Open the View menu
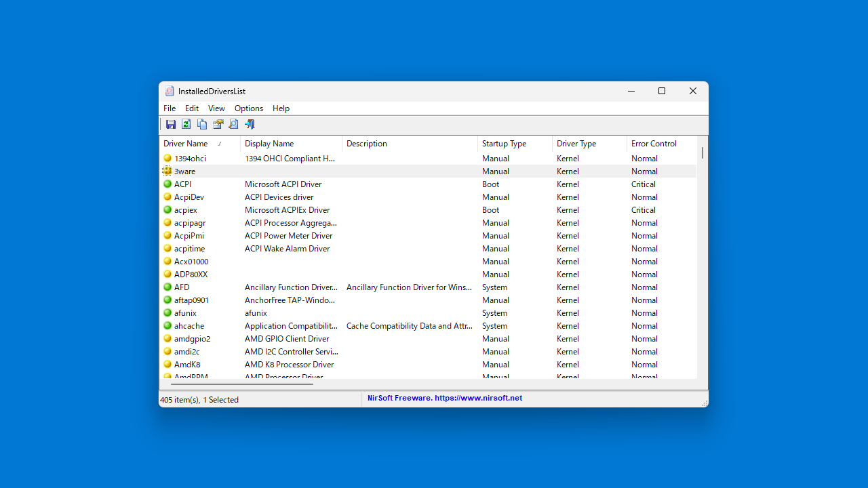This screenshot has width=868, height=488. coord(216,108)
